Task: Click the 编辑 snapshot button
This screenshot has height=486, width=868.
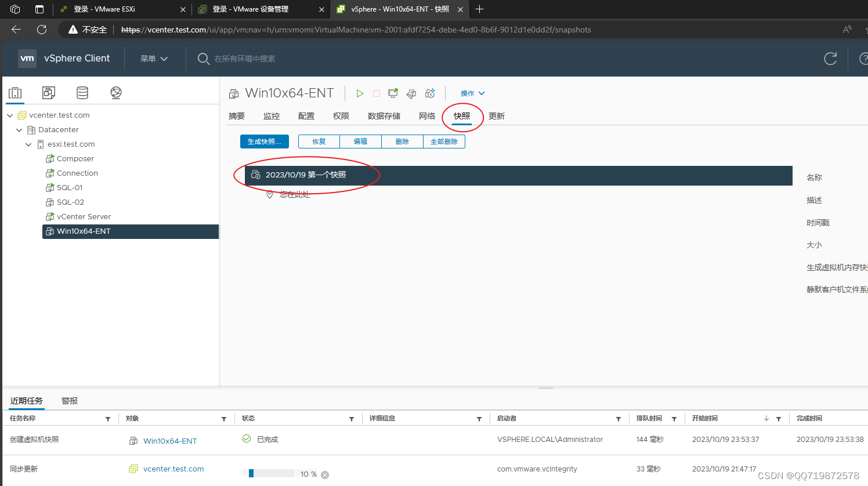Action: click(361, 142)
